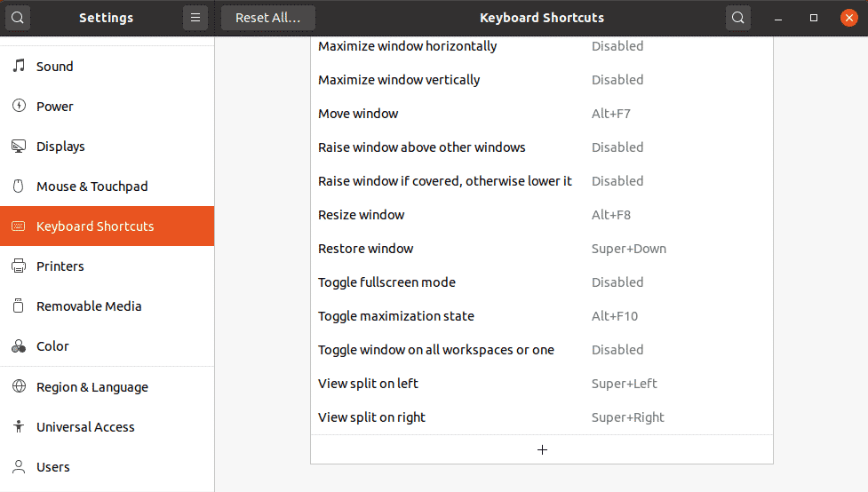Click the Printers icon in sidebar
868x492 pixels.
point(19,266)
